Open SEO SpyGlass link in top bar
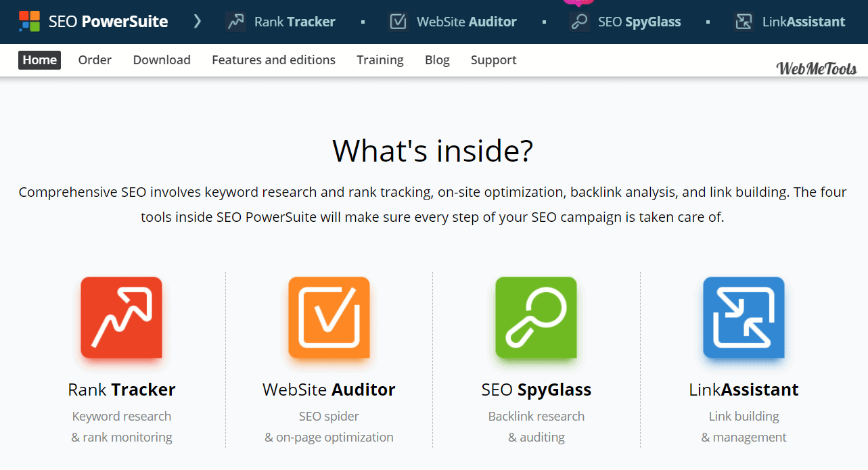Screen dimensions: 868x470 tap(639, 22)
